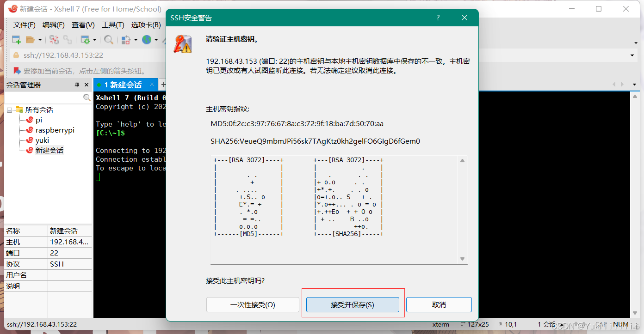Click the session manager search box

point(44,97)
